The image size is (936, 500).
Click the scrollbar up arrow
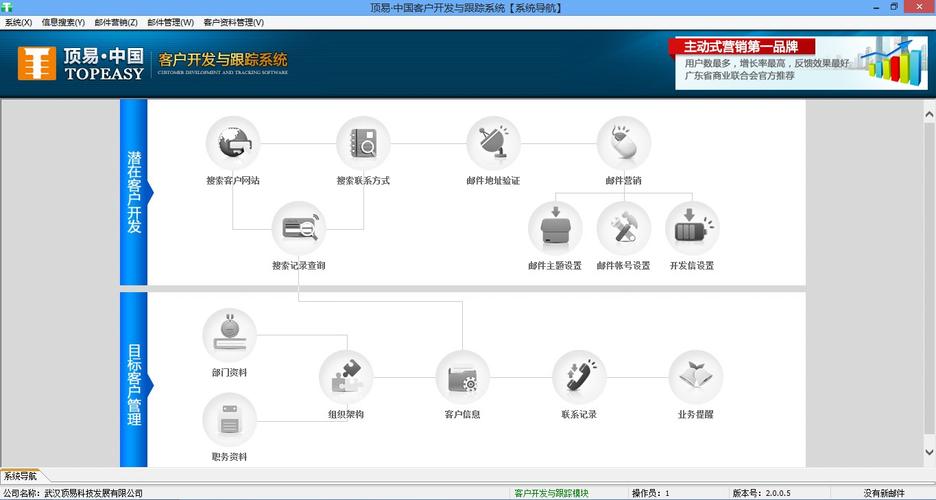929,114
